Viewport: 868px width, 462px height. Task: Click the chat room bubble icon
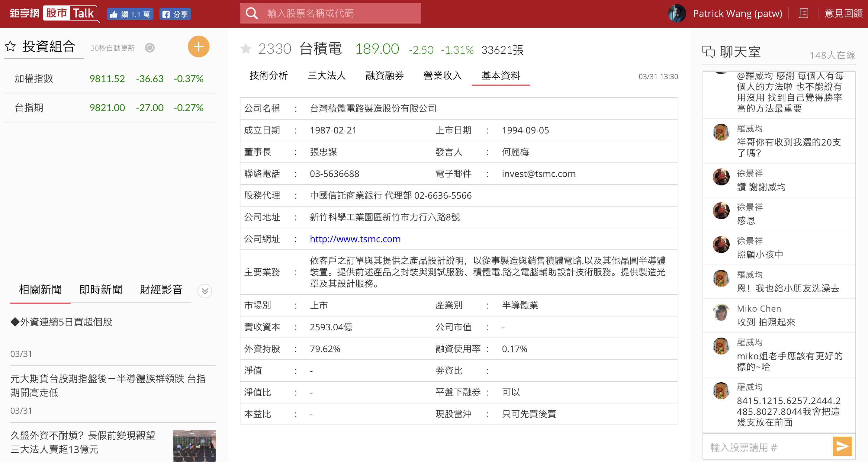tap(708, 52)
